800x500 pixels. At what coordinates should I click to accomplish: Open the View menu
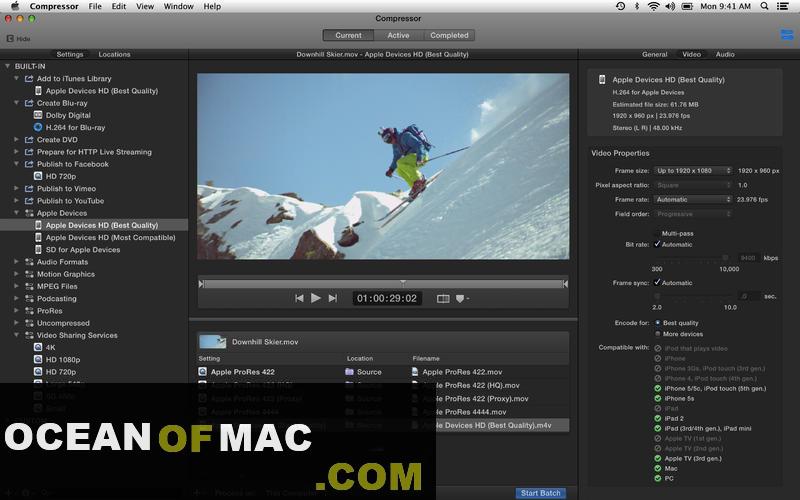point(145,6)
